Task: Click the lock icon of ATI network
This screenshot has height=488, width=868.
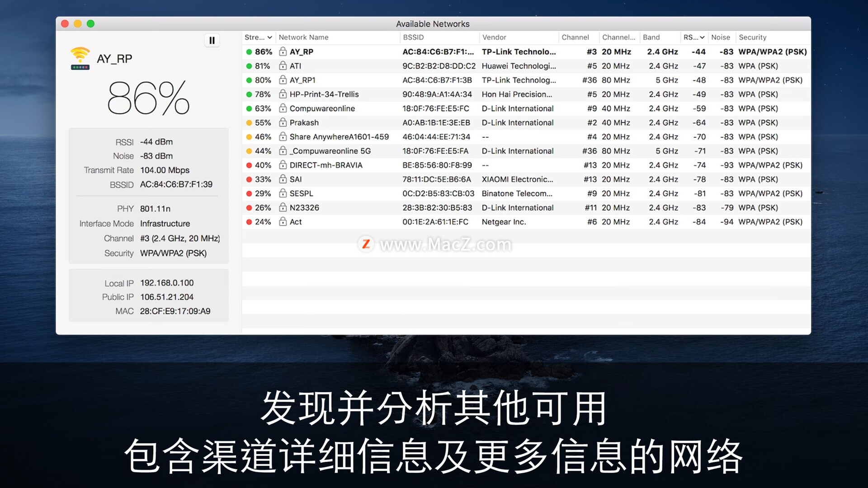Action: [283, 66]
